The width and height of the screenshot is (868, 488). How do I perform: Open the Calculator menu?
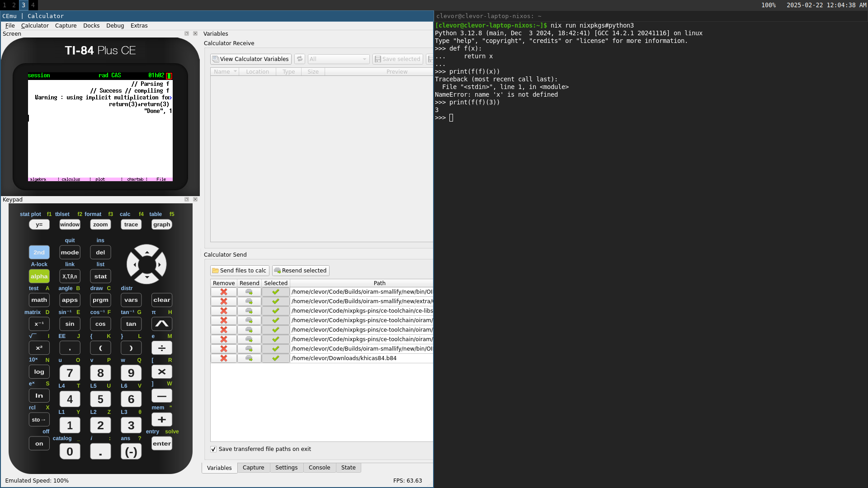[35, 26]
